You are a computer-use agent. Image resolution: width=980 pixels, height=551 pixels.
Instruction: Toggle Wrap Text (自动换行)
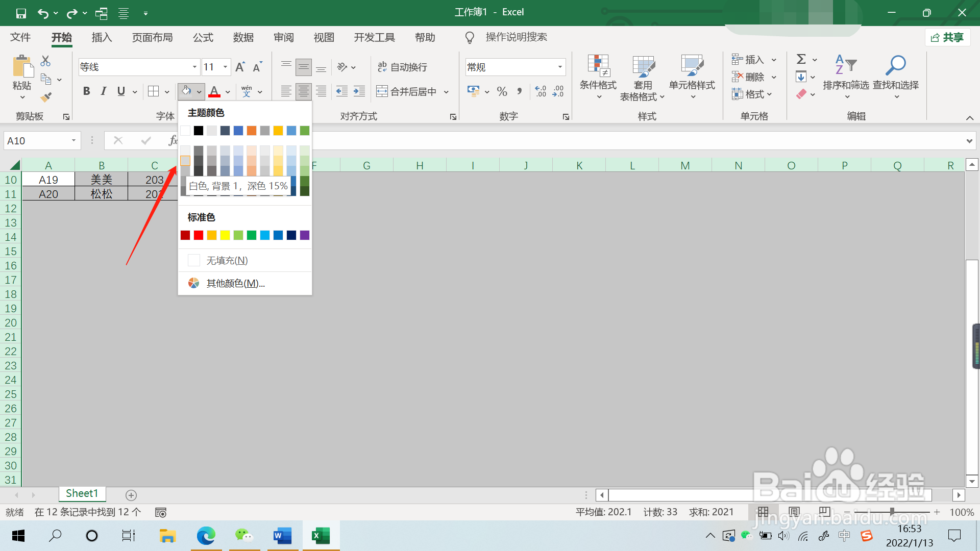(402, 67)
